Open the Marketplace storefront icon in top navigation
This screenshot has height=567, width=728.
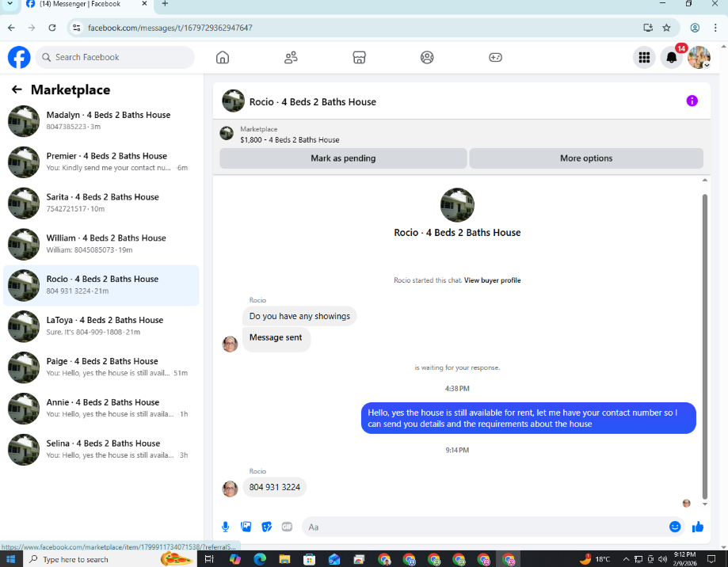click(359, 58)
